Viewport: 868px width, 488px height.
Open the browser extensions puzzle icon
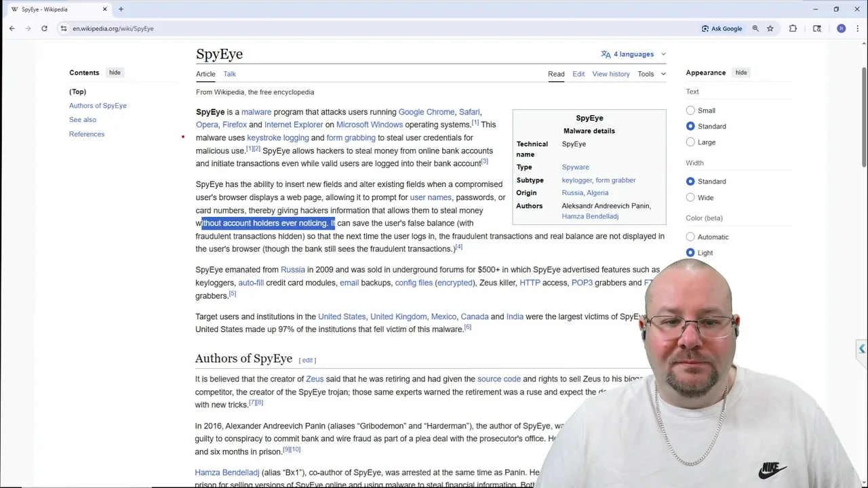point(793,28)
